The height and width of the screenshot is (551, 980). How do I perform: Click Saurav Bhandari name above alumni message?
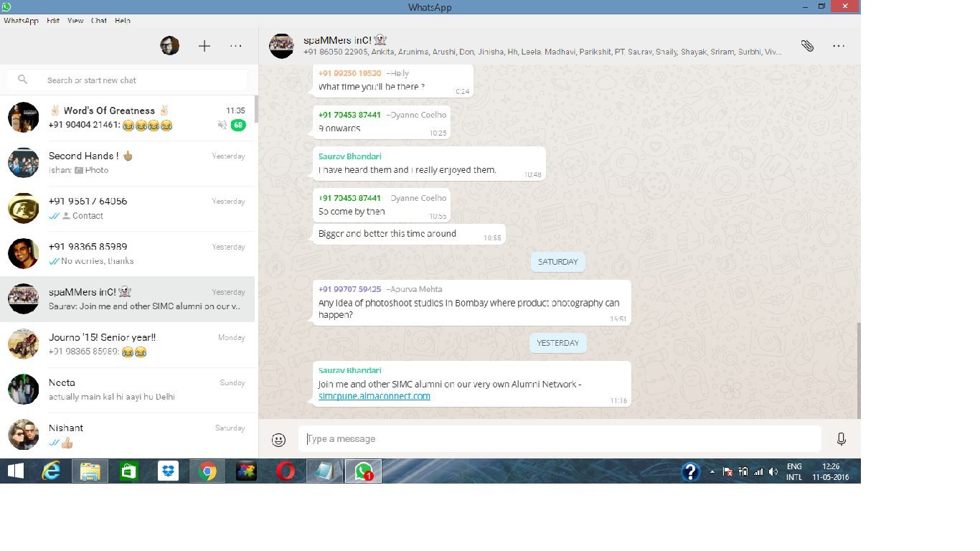click(x=350, y=370)
